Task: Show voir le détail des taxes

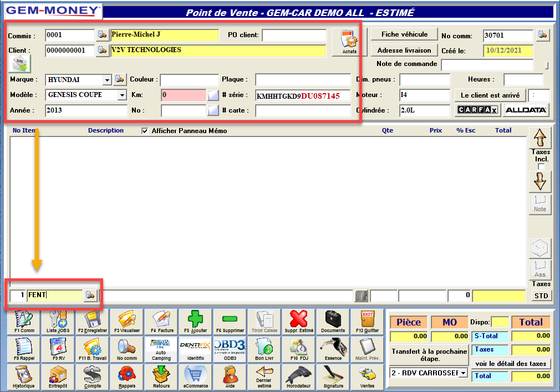Action: tap(511, 364)
